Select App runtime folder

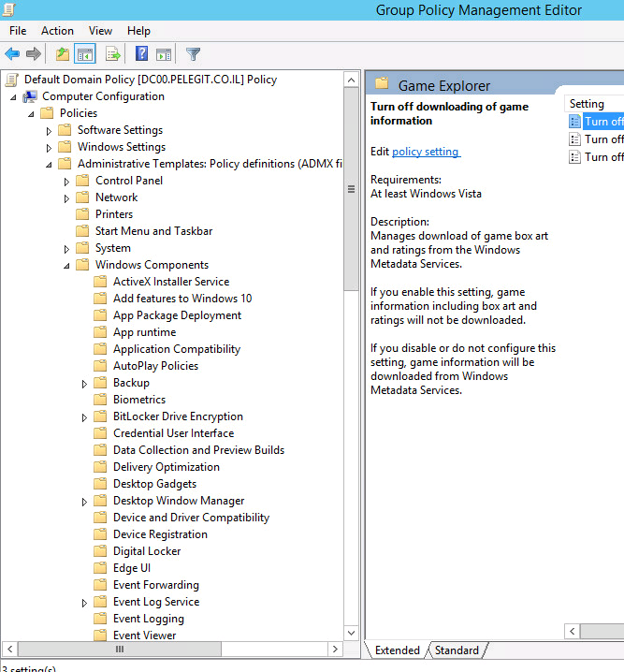click(144, 332)
